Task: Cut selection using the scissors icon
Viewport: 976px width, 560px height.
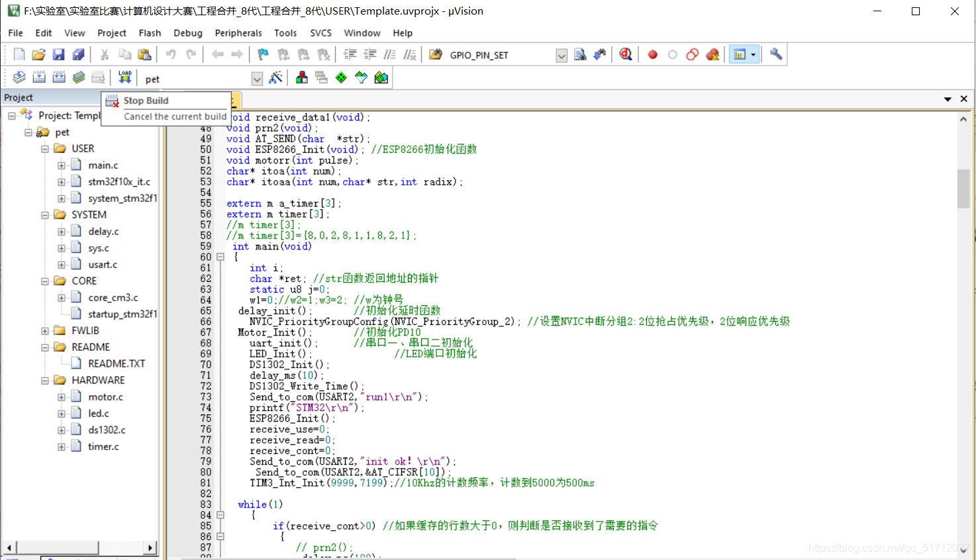Action: (105, 55)
